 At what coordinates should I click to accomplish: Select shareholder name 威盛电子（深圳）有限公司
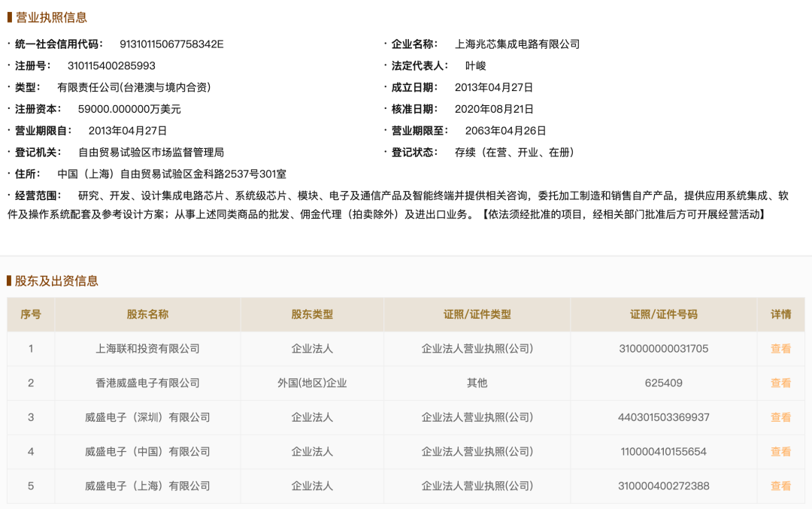tap(147, 417)
